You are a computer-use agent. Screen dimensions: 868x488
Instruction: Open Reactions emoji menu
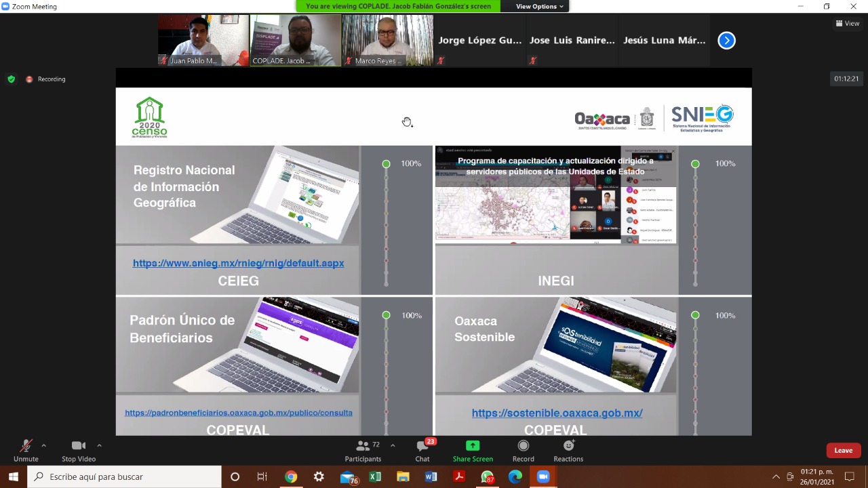(x=568, y=450)
